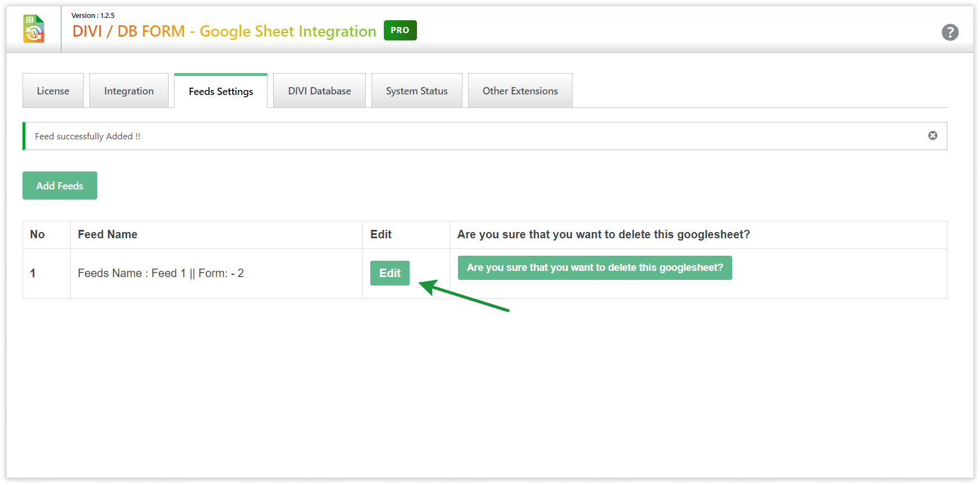980x485 pixels.
Task: Click the green PRO badge
Action: [400, 30]
